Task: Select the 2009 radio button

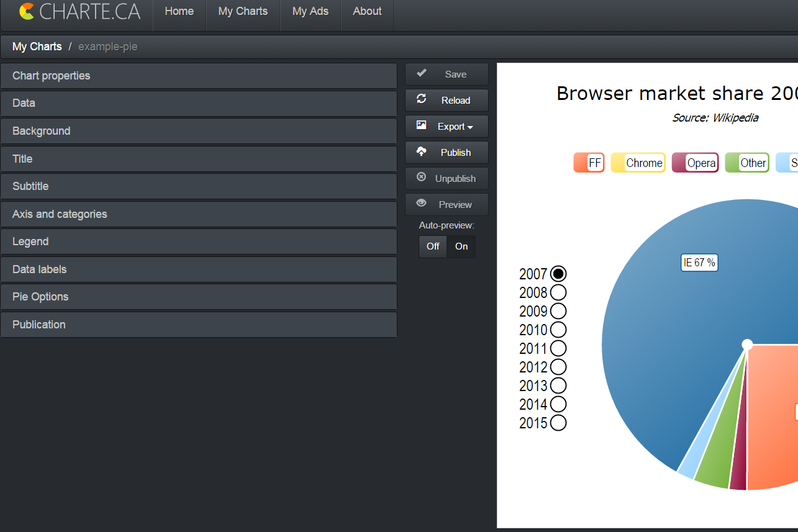Action: 558,311
